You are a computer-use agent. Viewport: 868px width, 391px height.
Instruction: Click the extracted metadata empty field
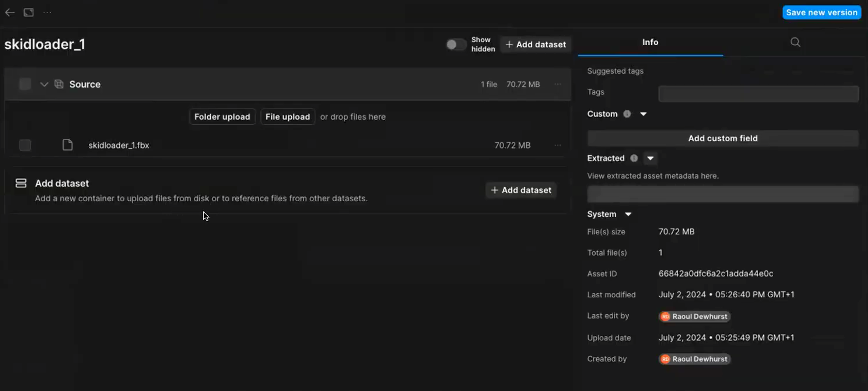723,194
